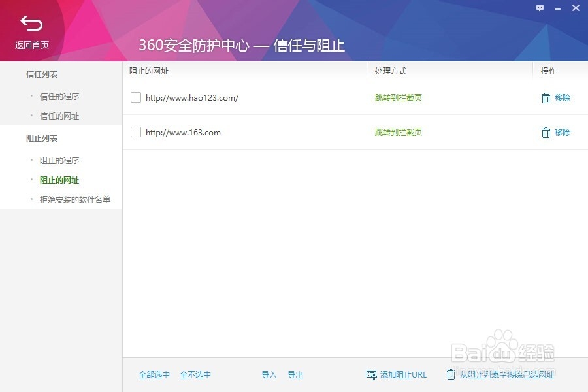Close the 360 security center window

(576, 8)
